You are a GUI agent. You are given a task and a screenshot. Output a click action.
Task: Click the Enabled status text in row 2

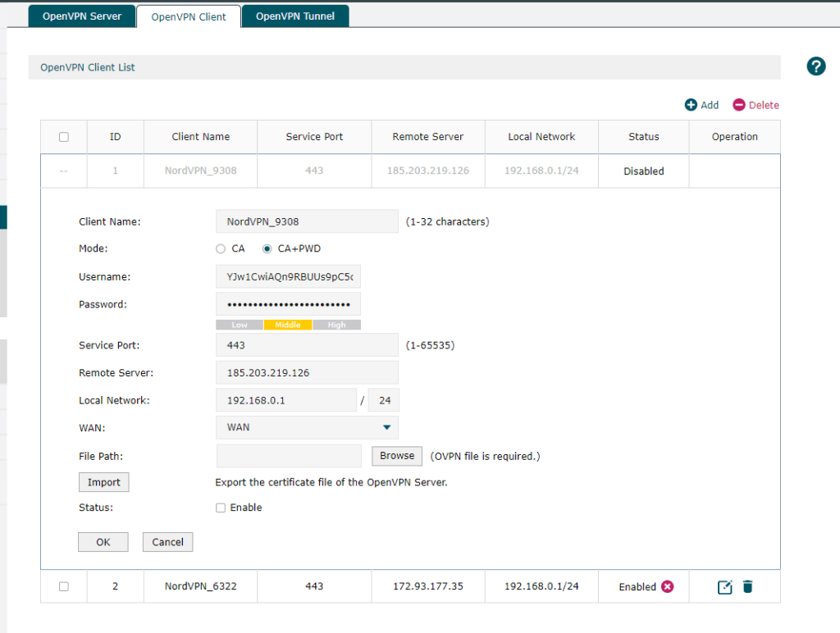pos(637,587)
